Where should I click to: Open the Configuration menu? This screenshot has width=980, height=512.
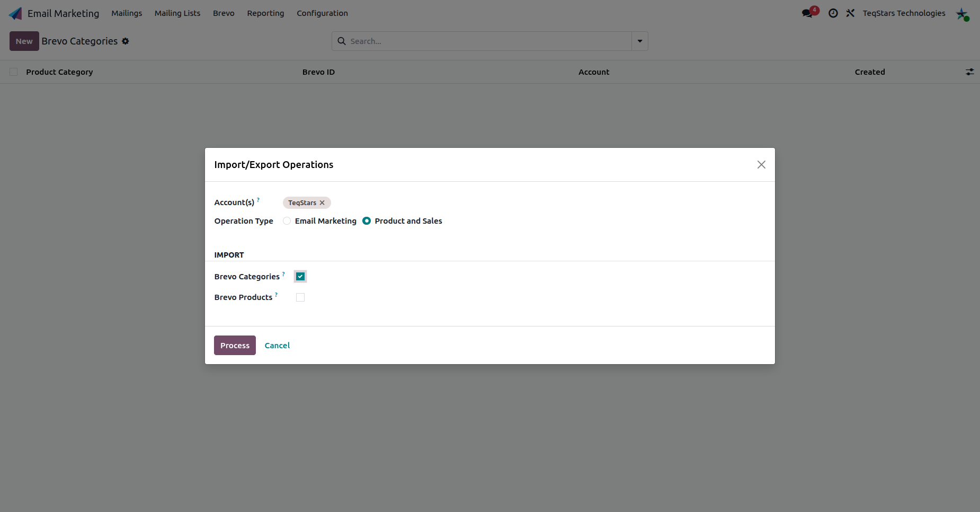tap(322, 13)
